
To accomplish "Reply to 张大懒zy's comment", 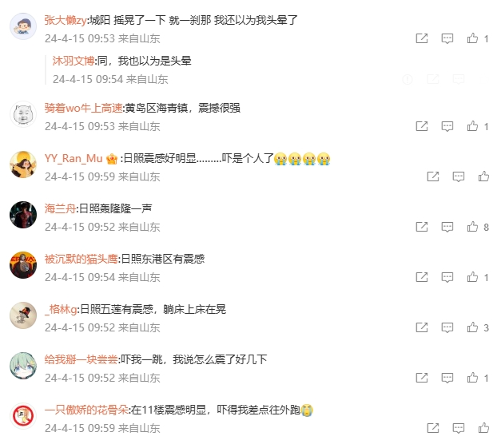I will click(447, 38).
